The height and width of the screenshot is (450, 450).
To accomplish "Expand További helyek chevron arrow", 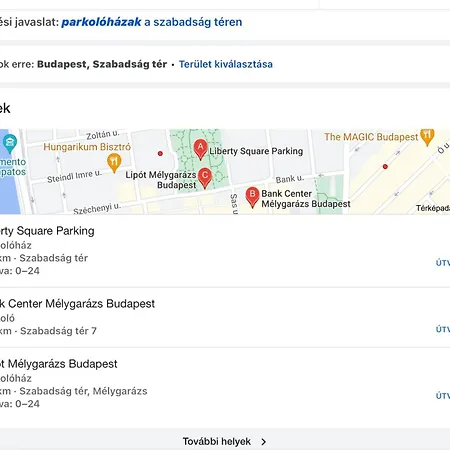I will [264, 442].
